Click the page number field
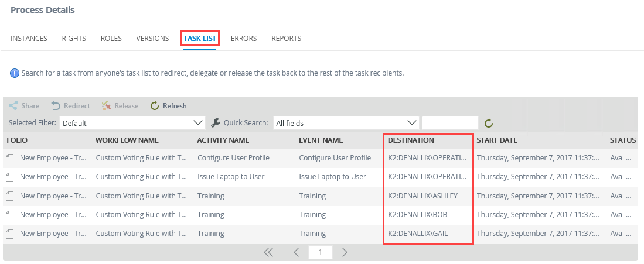Screen dimensions: 644x264 [x=321, y=252]
